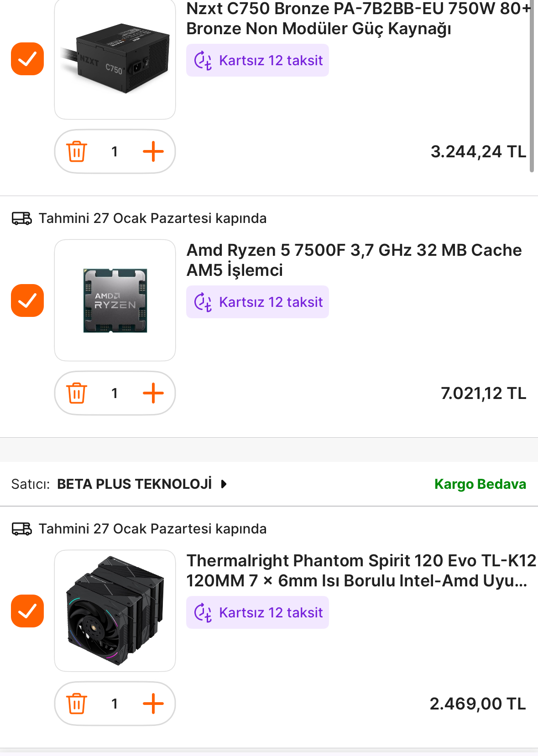Toggle the Thermalright cooler selection checkbox
This screenshot has height=756, width=538.
tap(27, 611)
